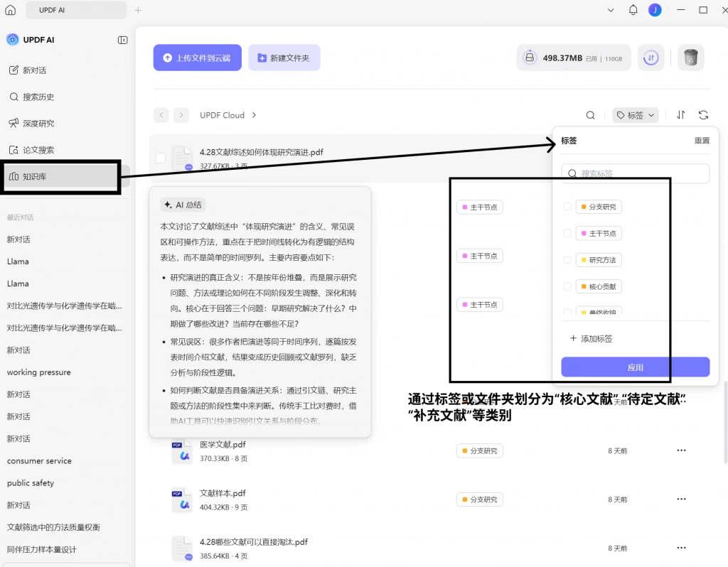The width and height of the screenshot is (728, 567).
Task: Click the file list vertical scrollbar
Action: coord(725,422)
